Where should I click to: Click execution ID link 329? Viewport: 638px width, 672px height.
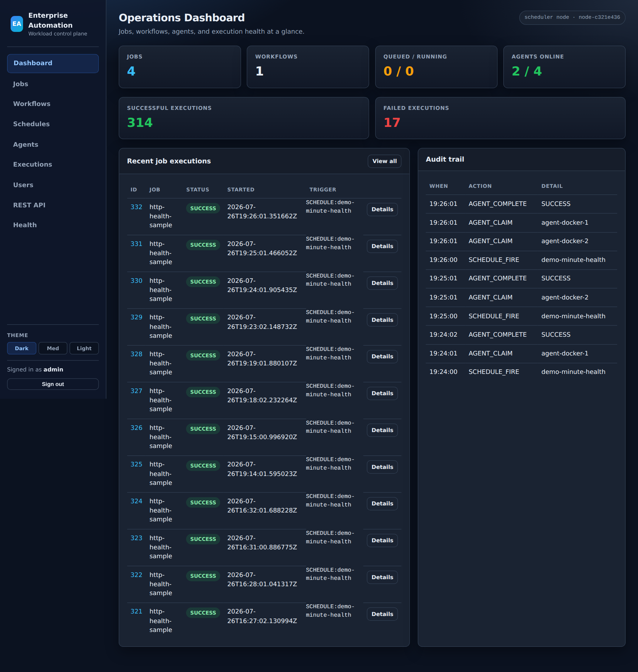pos(136,317)
